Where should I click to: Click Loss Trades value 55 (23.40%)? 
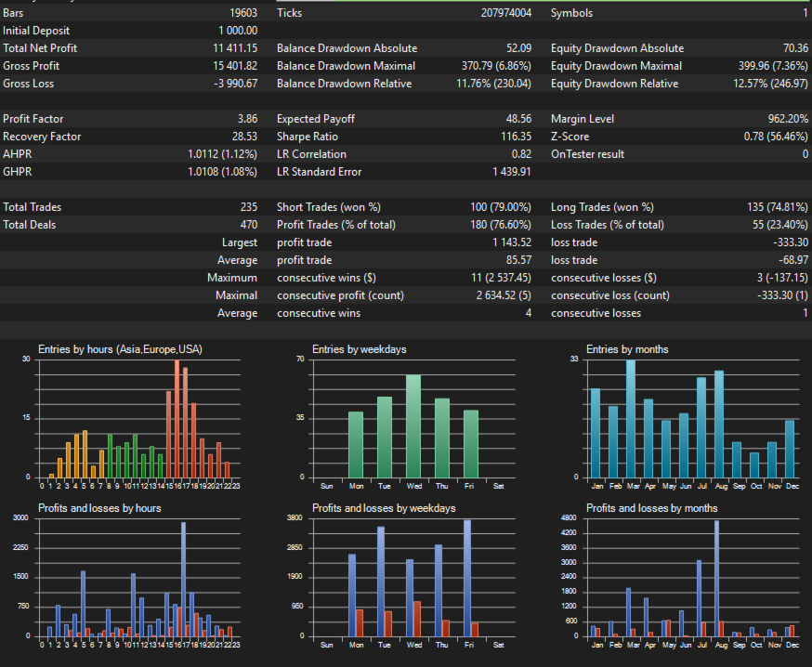pos(780,224)
